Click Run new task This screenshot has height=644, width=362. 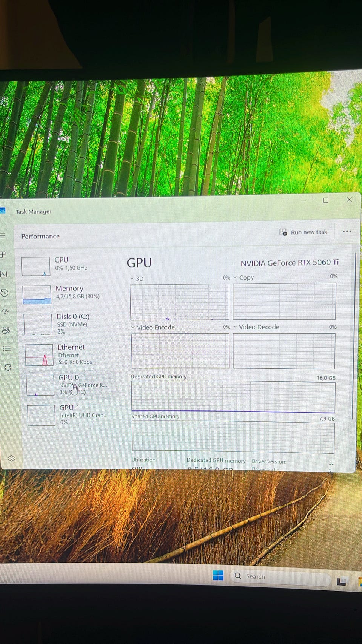coord(303,232)
